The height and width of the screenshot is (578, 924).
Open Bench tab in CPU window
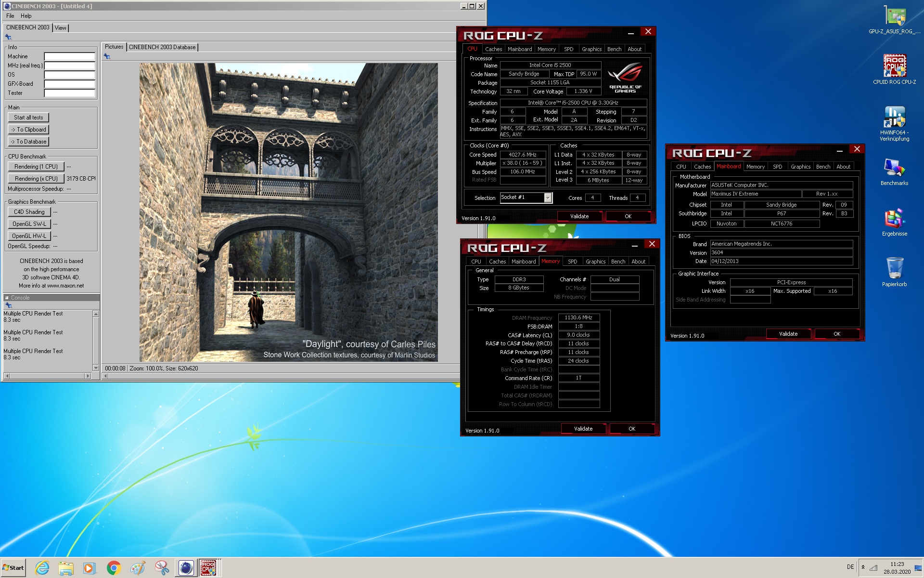(614, 49)
